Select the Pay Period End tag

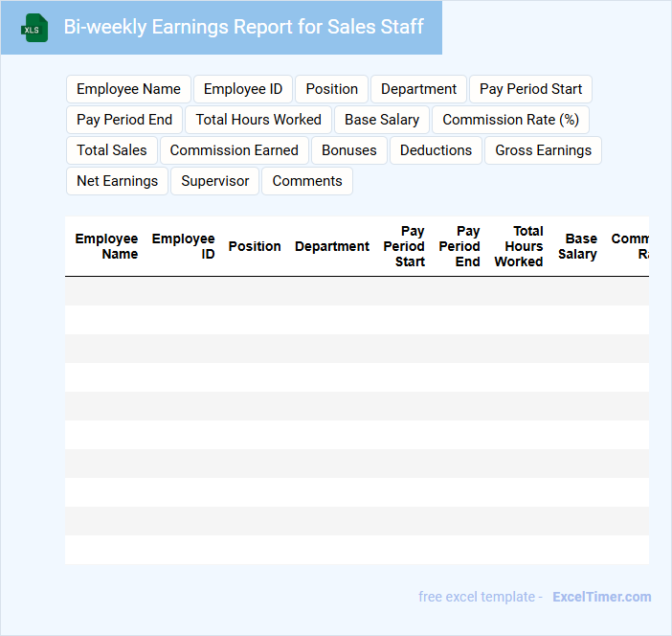click(124, 120)
